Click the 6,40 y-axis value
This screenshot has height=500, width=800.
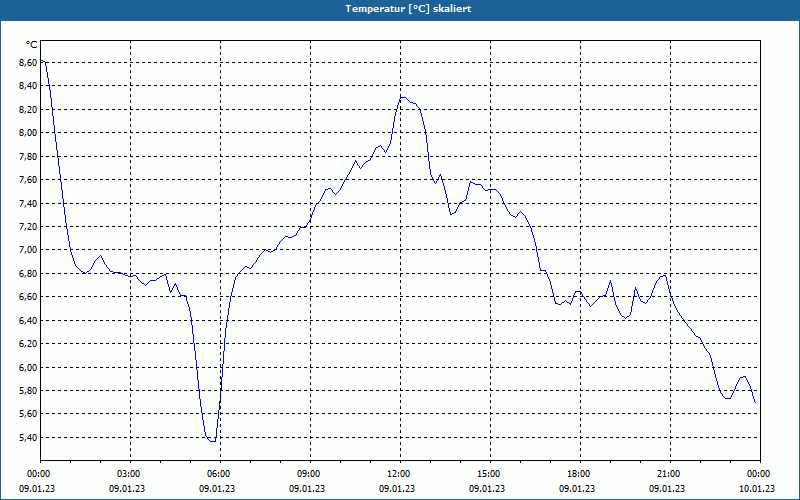28,320
